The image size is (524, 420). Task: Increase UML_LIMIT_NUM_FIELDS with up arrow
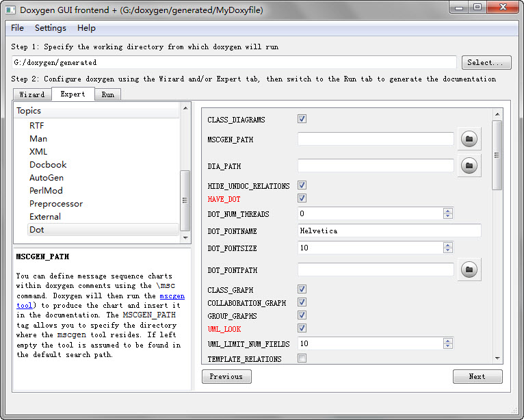click(448, 341)
